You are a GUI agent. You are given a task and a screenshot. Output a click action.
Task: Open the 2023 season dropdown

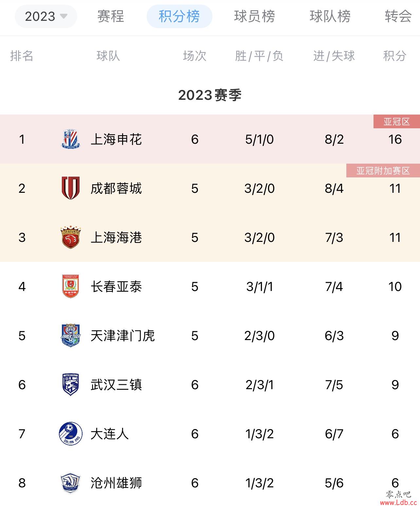tap(46, 16)
